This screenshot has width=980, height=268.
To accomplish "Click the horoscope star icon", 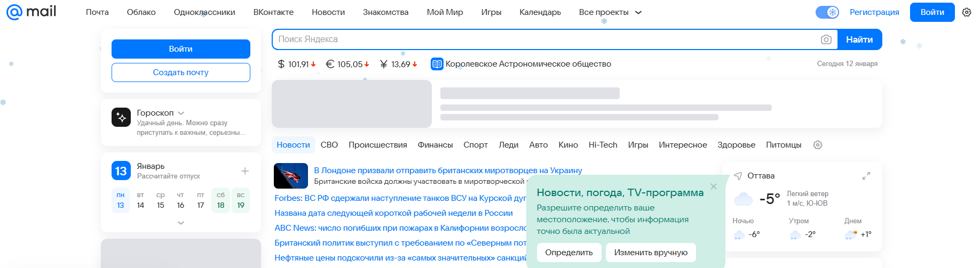I will point(121,117).
